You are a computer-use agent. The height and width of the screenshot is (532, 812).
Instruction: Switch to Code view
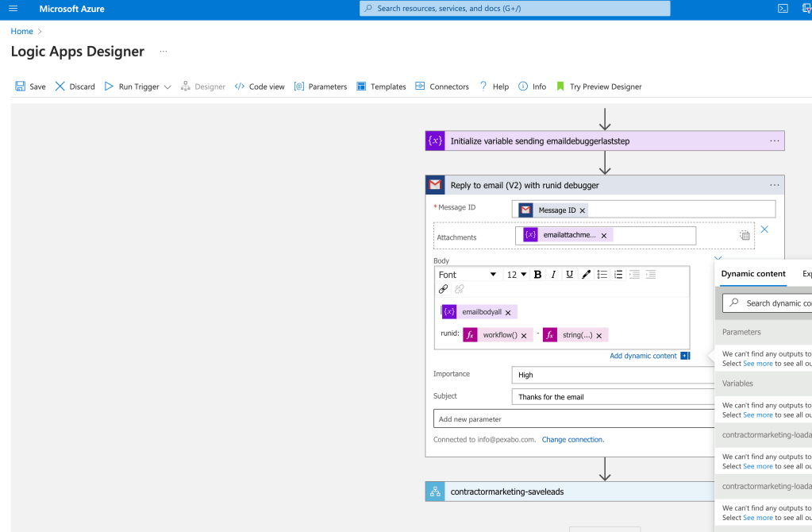[260, 87]
